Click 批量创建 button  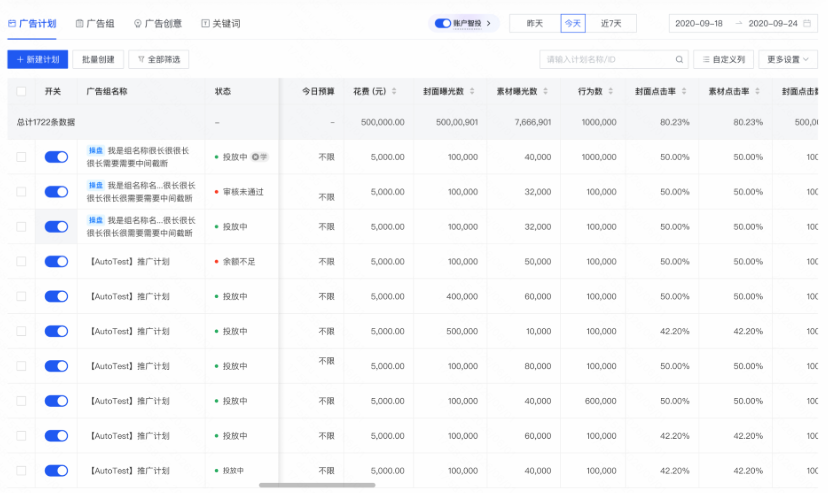[98, 60]
